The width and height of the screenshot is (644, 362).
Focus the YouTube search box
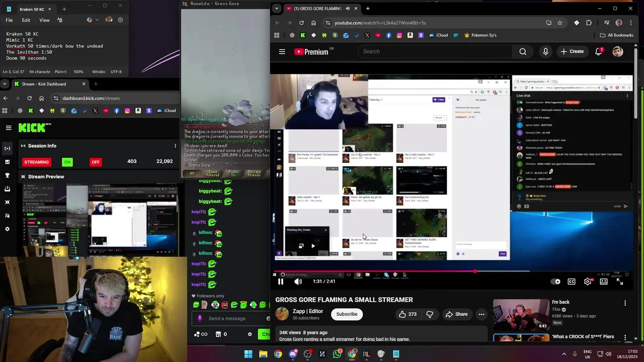point(435,51)
